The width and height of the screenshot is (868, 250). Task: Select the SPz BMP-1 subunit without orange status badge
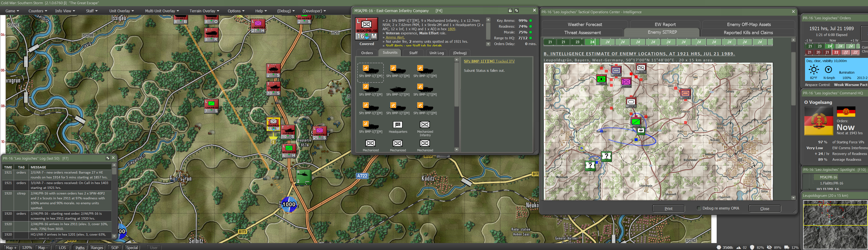click(398, 90)
